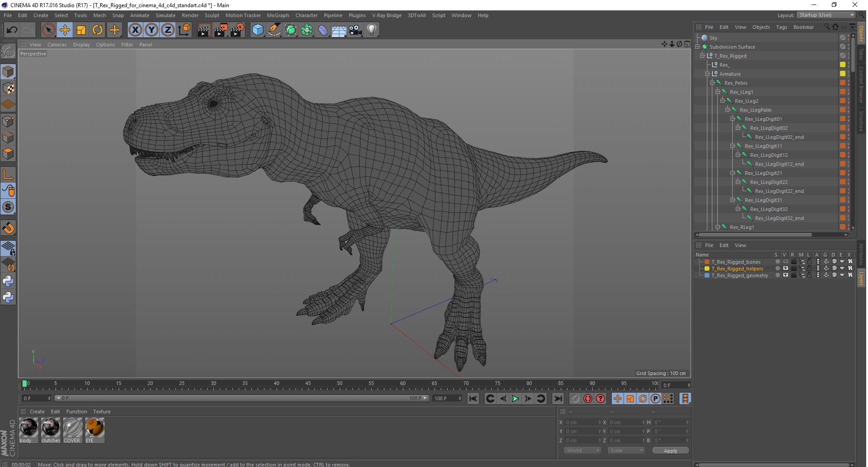Click the Bend deformer icon
The image size is (868, 467).
[x=323, y=30]
